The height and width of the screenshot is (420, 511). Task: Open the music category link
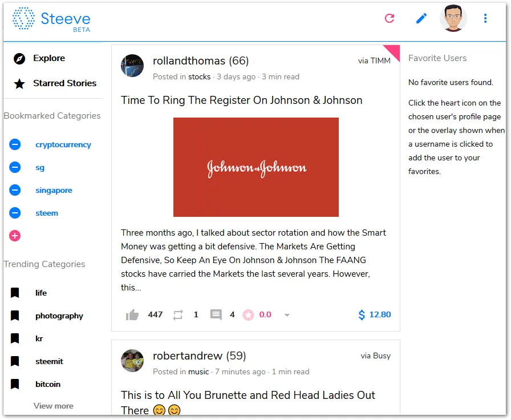point(198,371)
